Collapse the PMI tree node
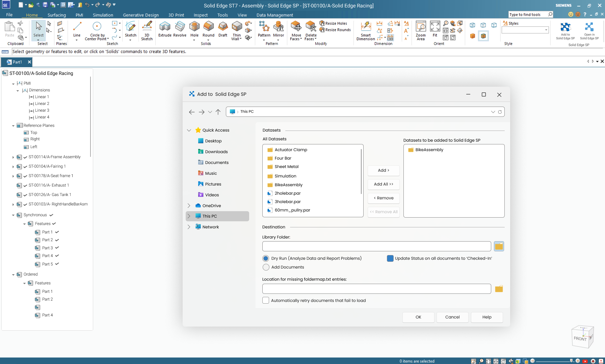Image resolution: width=605 pixels, height=364 pixels. click(x=14, y=84)
